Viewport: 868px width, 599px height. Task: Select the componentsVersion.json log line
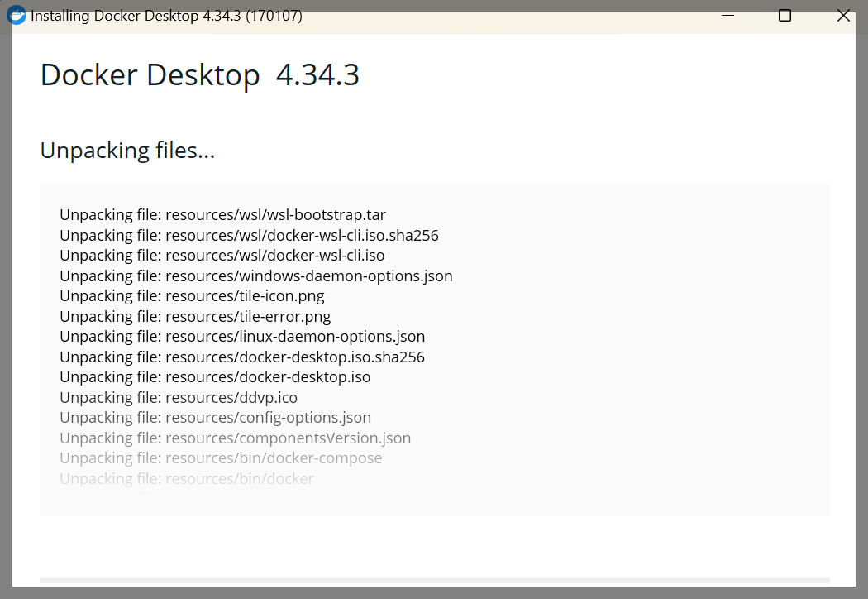tap(236, 438)
